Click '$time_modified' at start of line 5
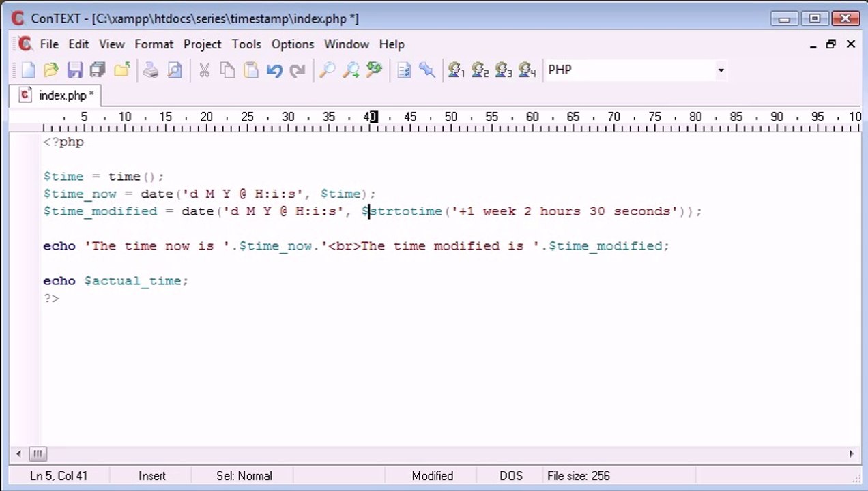 [x=100, y=211]
